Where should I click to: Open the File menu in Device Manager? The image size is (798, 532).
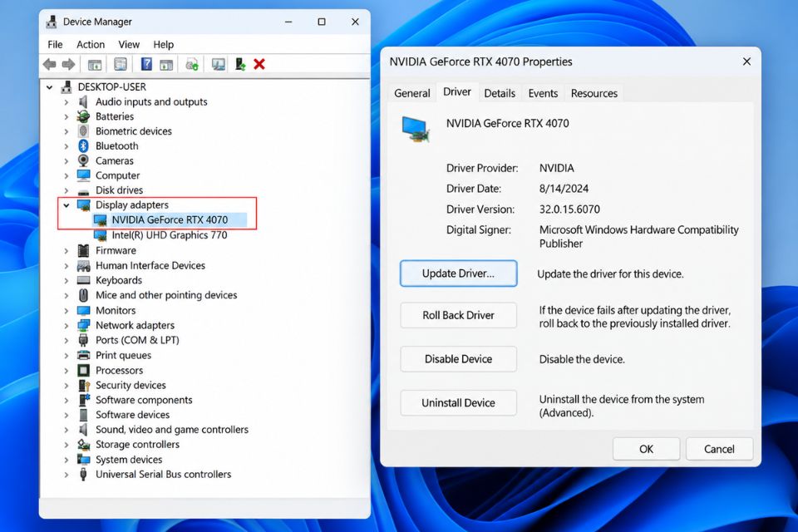pos(55,44)
